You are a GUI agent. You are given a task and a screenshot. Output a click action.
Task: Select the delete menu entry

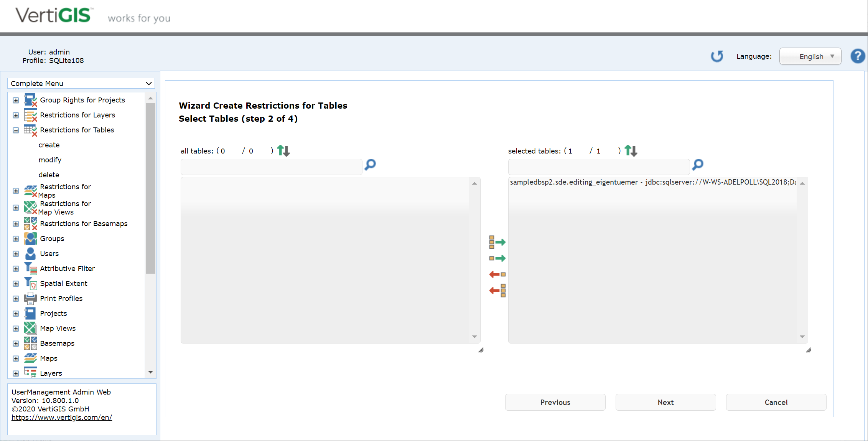tap(49, 175)
